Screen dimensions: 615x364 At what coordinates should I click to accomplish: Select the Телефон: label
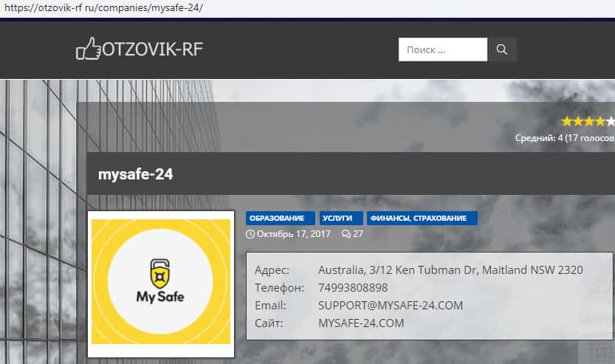coord(279,288)
